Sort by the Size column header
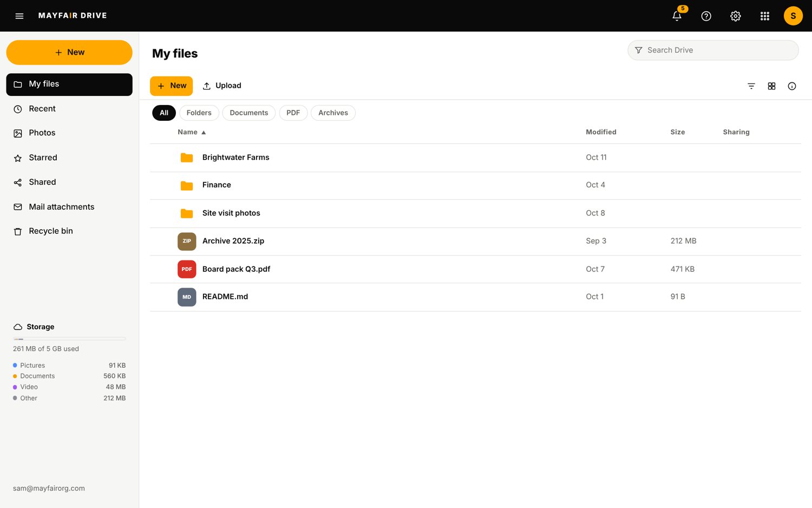 [678, 132]
